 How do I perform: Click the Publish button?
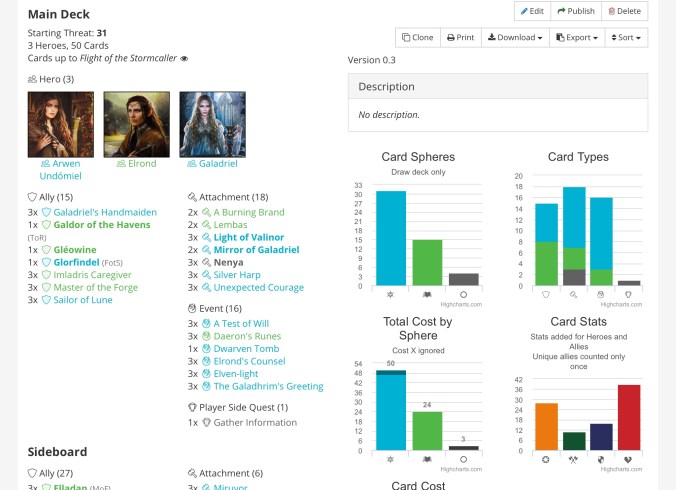point(575,11)
